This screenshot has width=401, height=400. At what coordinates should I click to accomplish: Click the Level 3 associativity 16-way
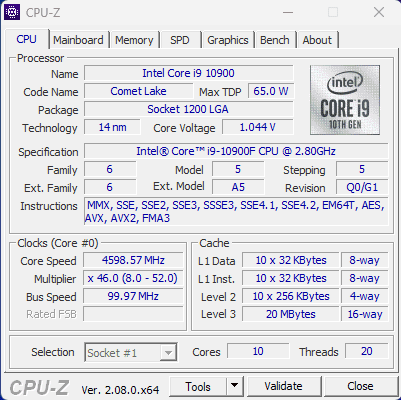coord(365,314)
